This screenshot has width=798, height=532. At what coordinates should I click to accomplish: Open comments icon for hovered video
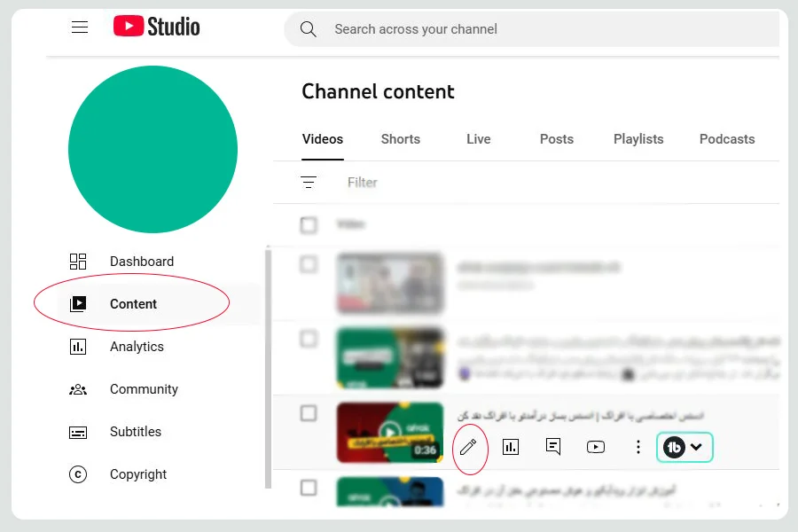click(553, 447)
